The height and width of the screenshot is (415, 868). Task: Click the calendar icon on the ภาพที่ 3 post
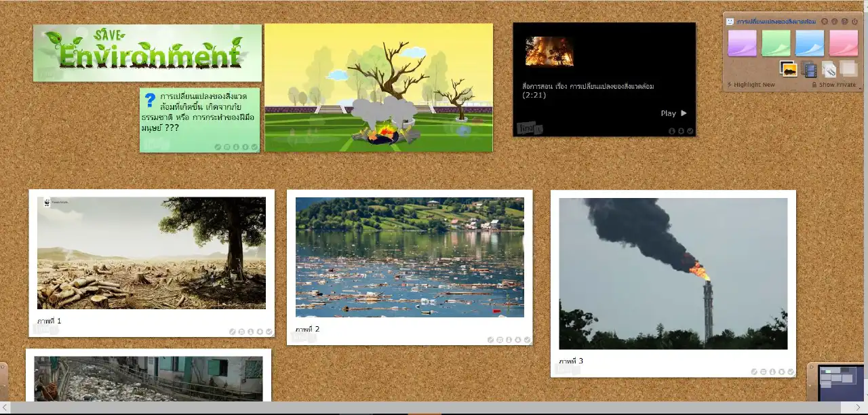tap(764, 372)
